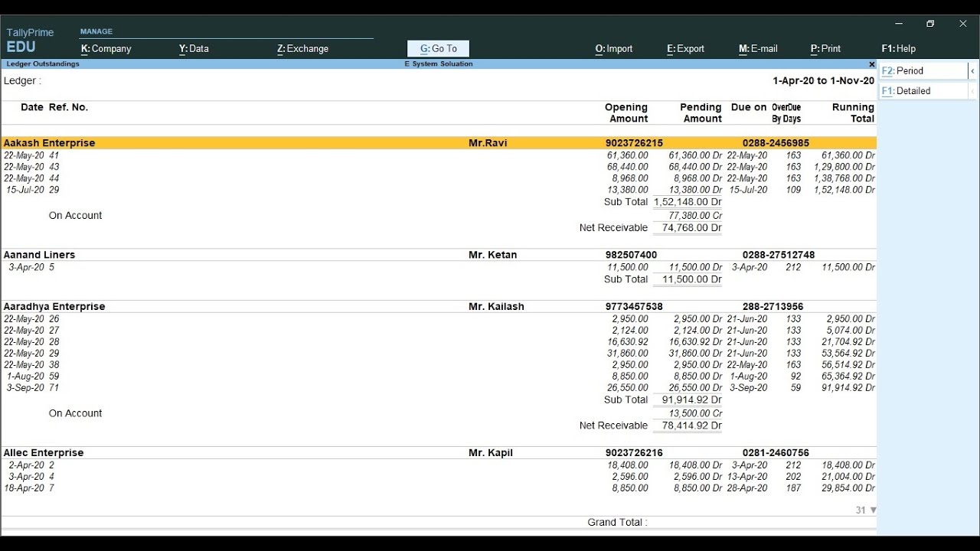Open the Z: Exchange menu
Image resolution: width=980 pixels, height=551 pixels.
click(302, 48)
